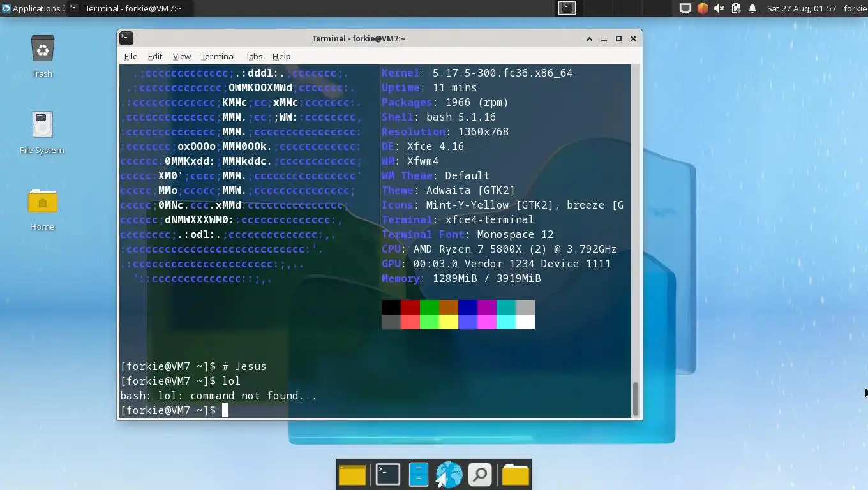Click the 'Theme: Adwaita [GTK2]' line

coord(449,190)
